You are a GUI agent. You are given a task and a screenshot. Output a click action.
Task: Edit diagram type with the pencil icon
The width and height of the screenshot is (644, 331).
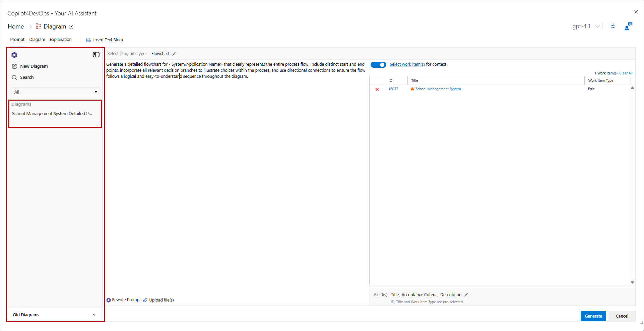click(x=174, y=54)
